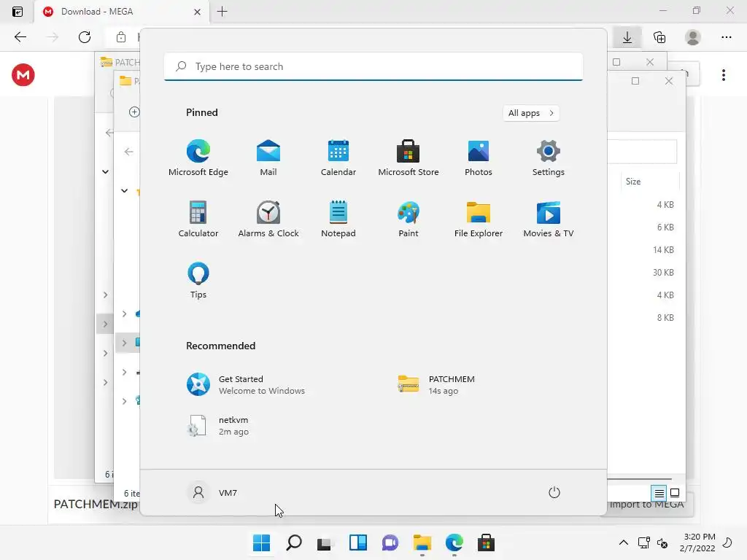This screenshot has height=560, width=747.
Task: Click the network icon in system tray
Action: pyautogui.click(x=643, y=542)
